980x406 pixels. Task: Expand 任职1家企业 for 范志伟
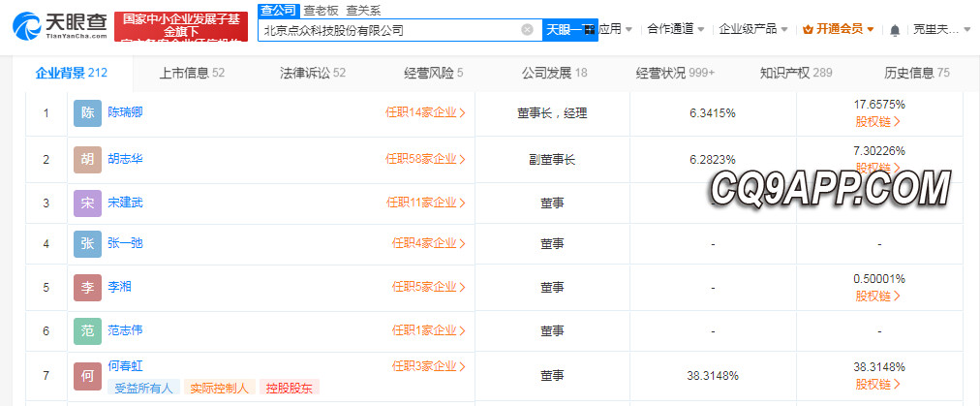[429, 329]
